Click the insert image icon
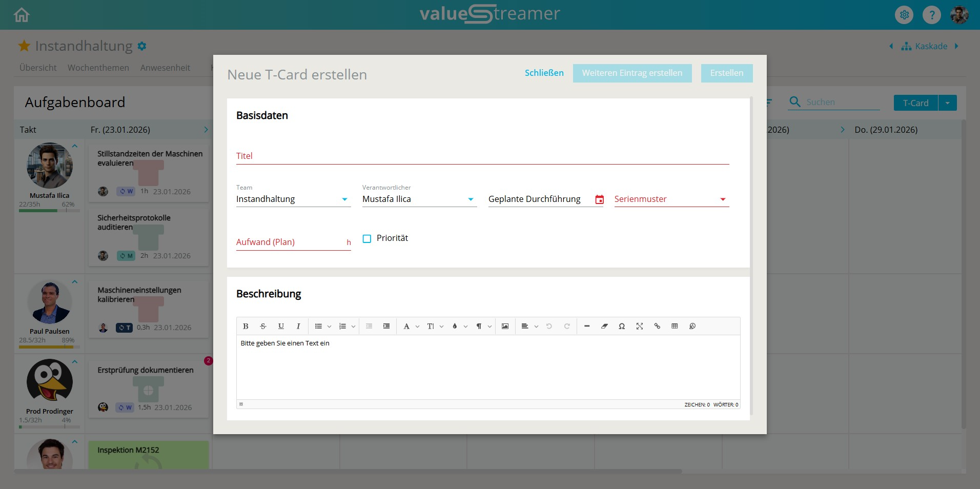980x489 pixels. (505, 327)
